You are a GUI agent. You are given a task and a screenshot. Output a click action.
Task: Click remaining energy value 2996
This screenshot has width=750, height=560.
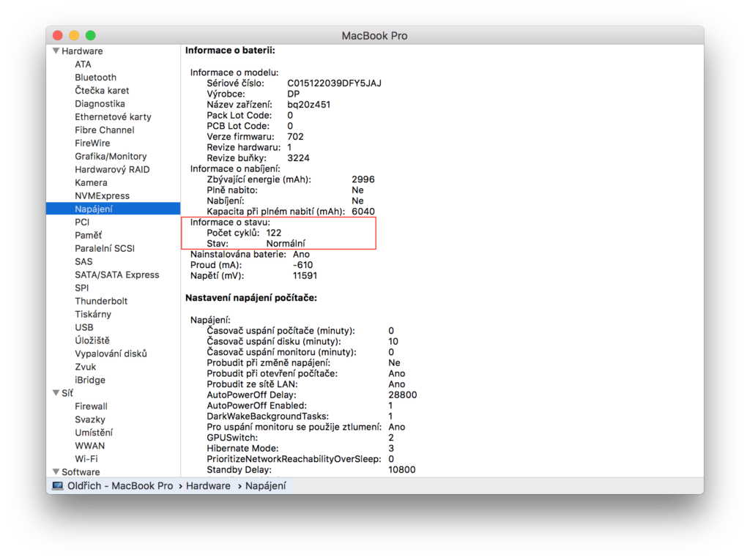tap(363, 179)
